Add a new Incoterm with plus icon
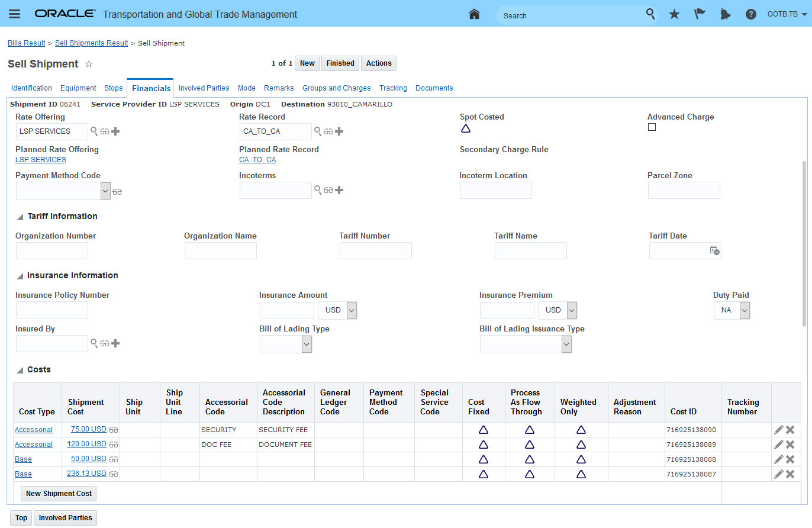 pyautogui.click(x=339, y=190)
